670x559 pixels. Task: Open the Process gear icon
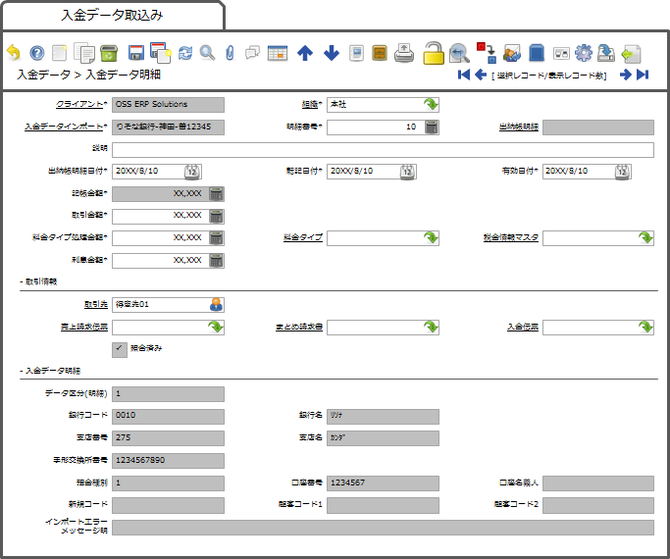(583, 53)
